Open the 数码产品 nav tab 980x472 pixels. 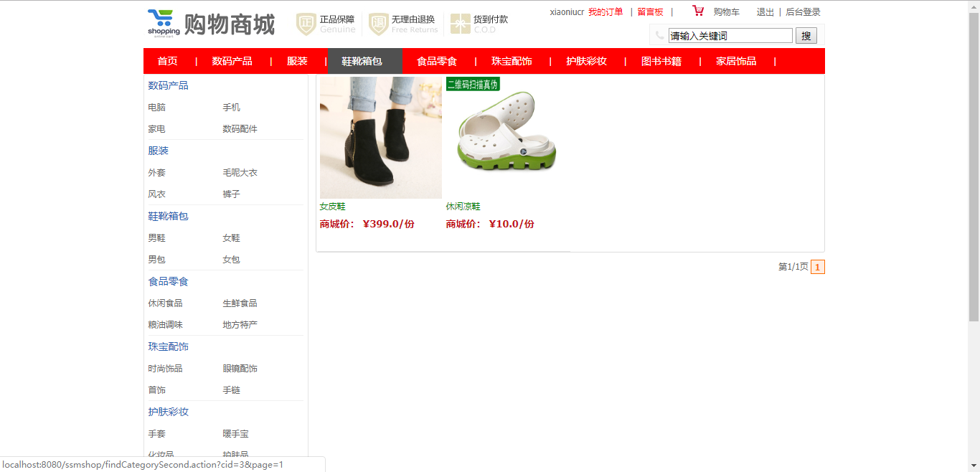[x=232, y=61]
